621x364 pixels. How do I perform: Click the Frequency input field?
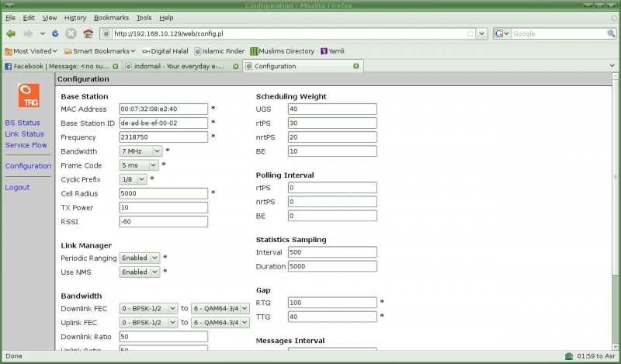[164, 137]
